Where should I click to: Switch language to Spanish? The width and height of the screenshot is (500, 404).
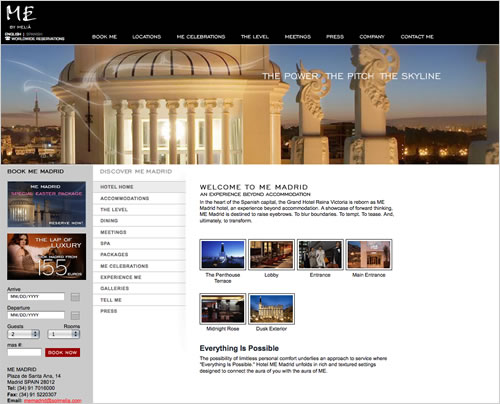34,34
